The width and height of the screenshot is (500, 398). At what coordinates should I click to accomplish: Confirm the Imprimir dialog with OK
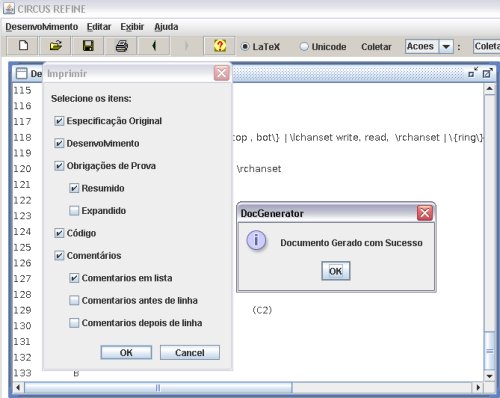pyautogui.click(x=126, y=352)
